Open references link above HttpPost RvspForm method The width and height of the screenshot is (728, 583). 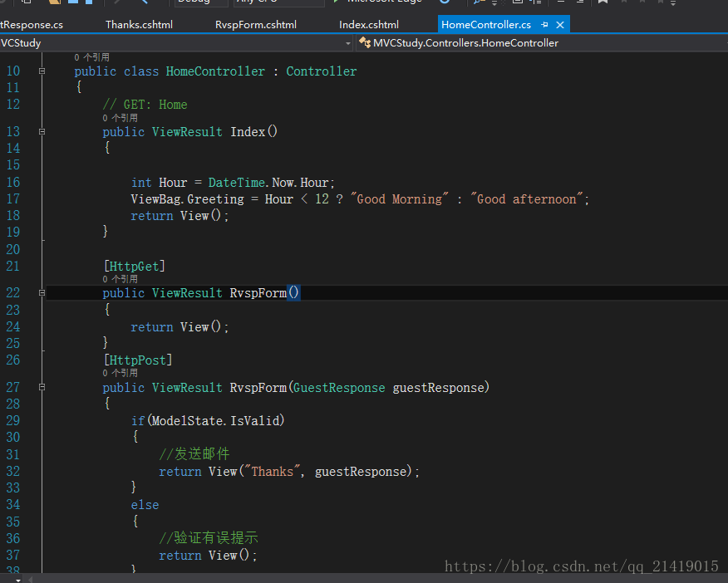pyautogui.click(x=120, y=373)
